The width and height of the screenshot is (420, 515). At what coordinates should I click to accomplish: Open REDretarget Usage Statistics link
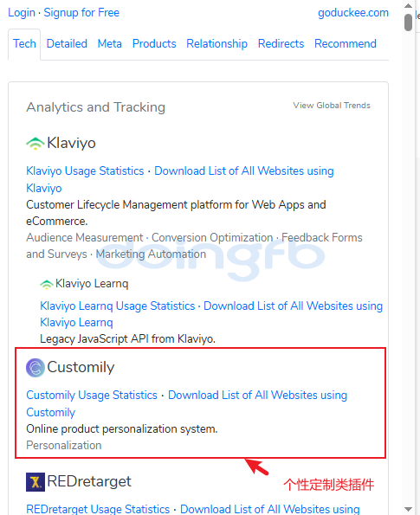(x=98, y=509)
